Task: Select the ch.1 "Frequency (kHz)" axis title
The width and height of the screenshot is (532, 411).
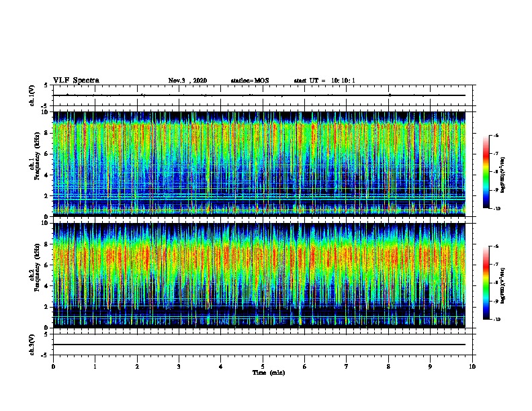Action: (x=37, y=156)
